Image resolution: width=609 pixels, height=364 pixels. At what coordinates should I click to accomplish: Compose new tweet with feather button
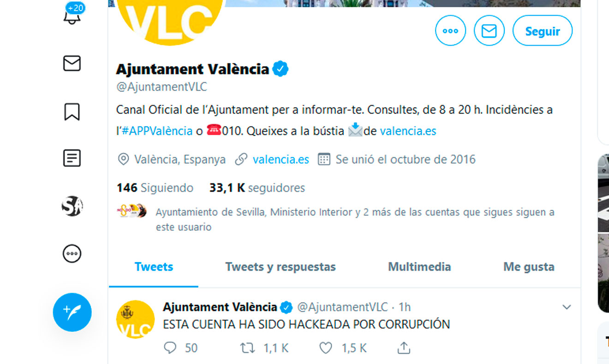72,312
